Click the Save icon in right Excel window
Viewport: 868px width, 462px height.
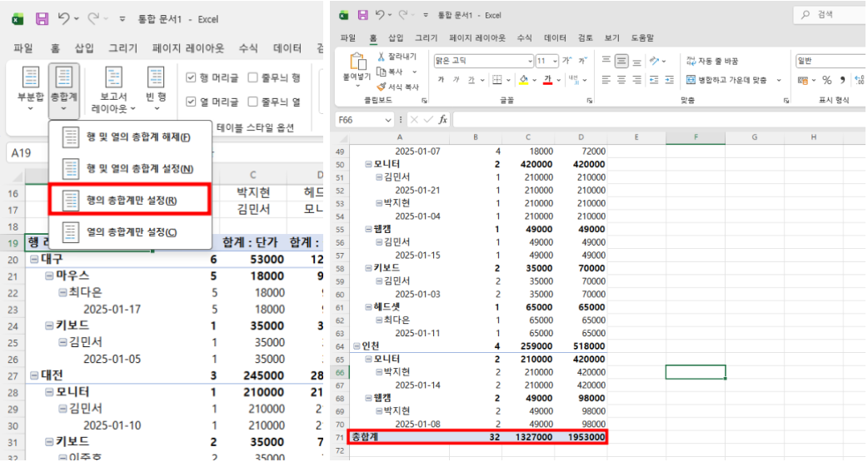coord(362,15)
